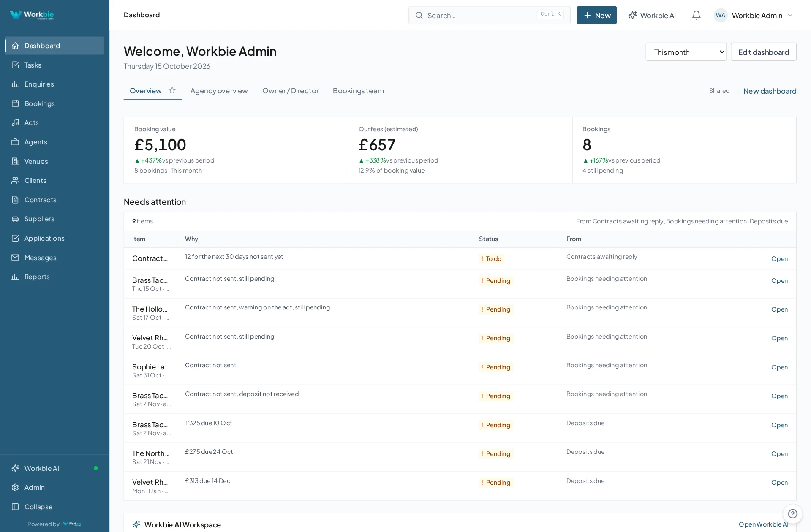Open the Velvet Rh... £313 deposit row
Screen dimensions: 811x532
click(x=460, y=486)
